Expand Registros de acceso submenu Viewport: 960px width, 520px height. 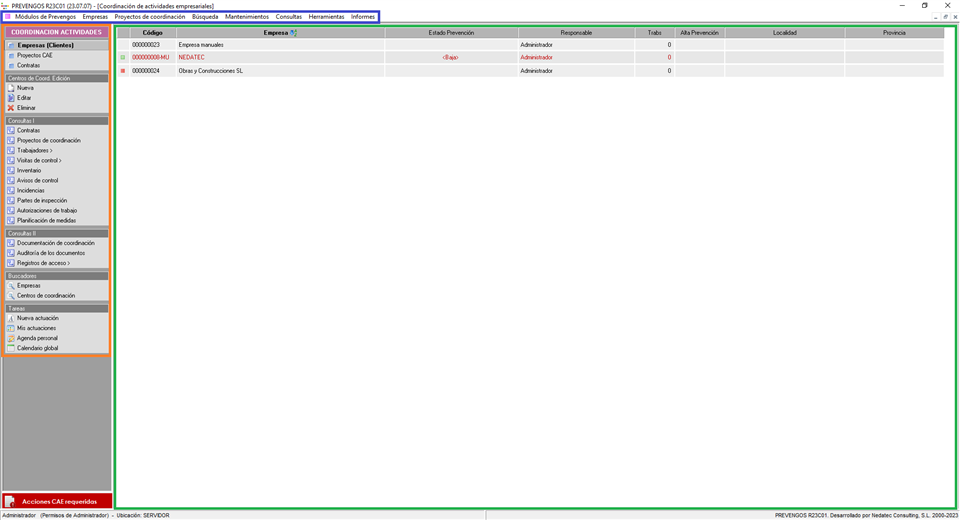click(43, 264)
